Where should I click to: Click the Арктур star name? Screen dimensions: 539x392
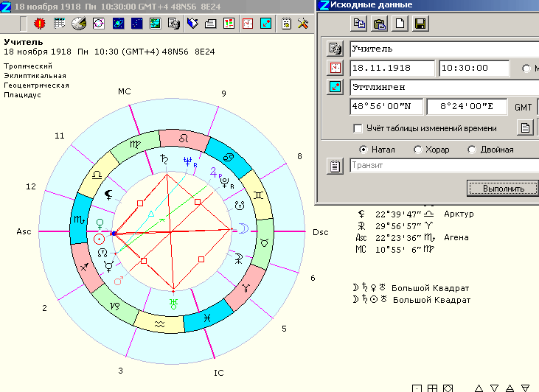459,214
